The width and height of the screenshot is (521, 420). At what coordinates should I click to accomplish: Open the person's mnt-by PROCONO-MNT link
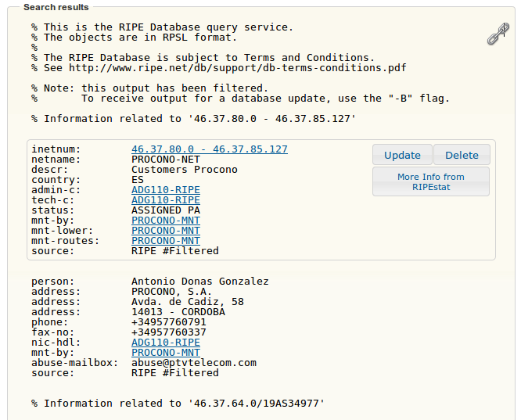[x=166, y=353]
